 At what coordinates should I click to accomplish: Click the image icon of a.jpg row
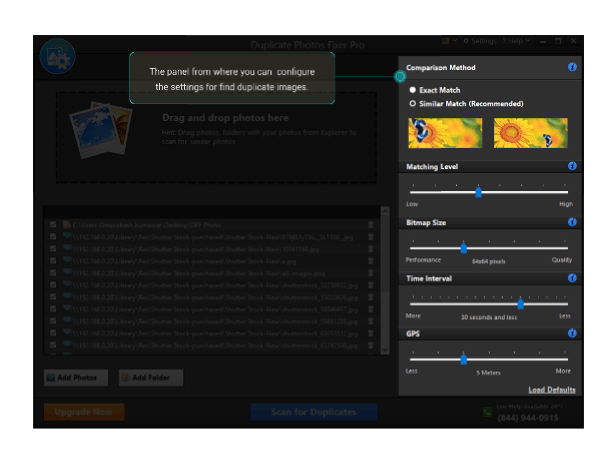tap(67, 260)
